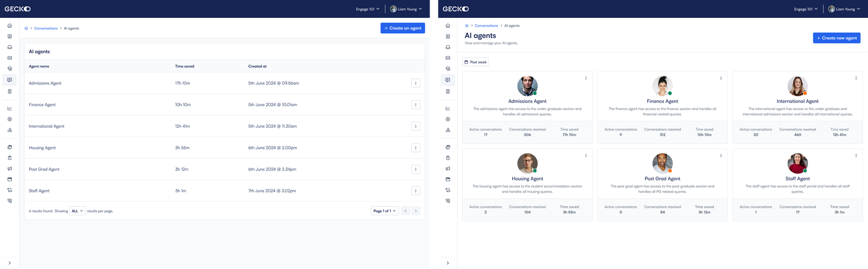Open the inbox tray icon in the left screen's sidebar
This screenshot has width=868, height=269.
coord(9,47)
